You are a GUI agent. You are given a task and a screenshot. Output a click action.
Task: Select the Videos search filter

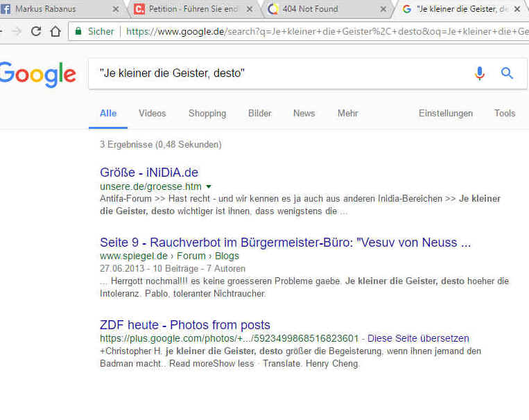pyautogui.click(x=152, y=114)
